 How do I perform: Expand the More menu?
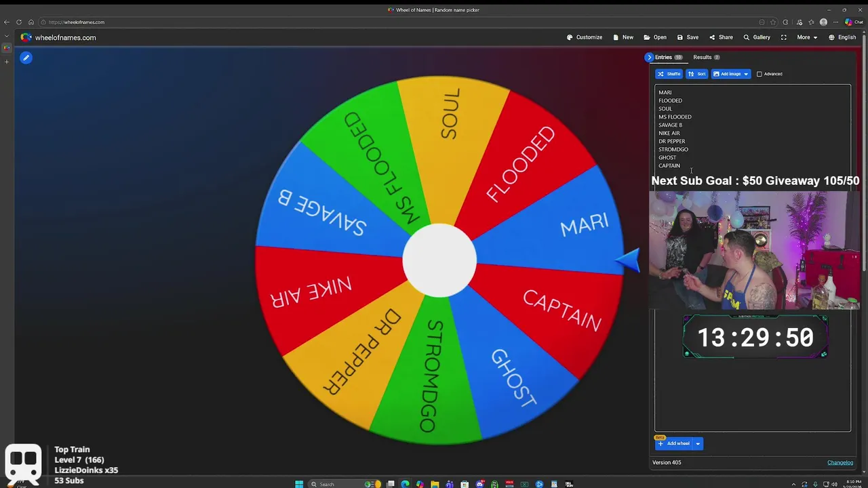point(806,37)
